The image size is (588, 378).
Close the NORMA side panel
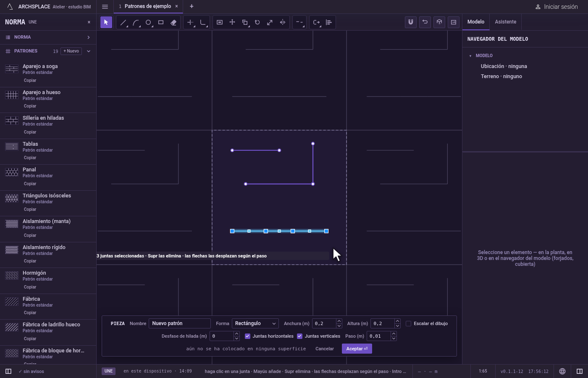point(89,22)
